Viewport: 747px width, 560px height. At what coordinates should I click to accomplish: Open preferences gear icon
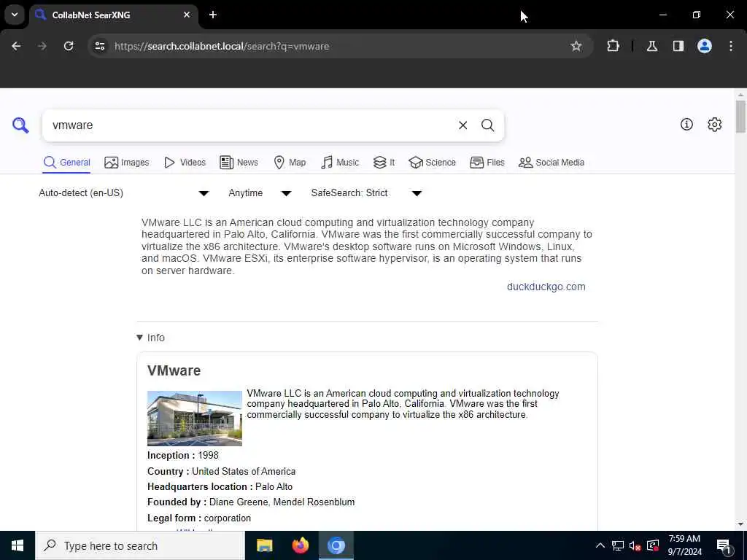(x=714, y=124)
